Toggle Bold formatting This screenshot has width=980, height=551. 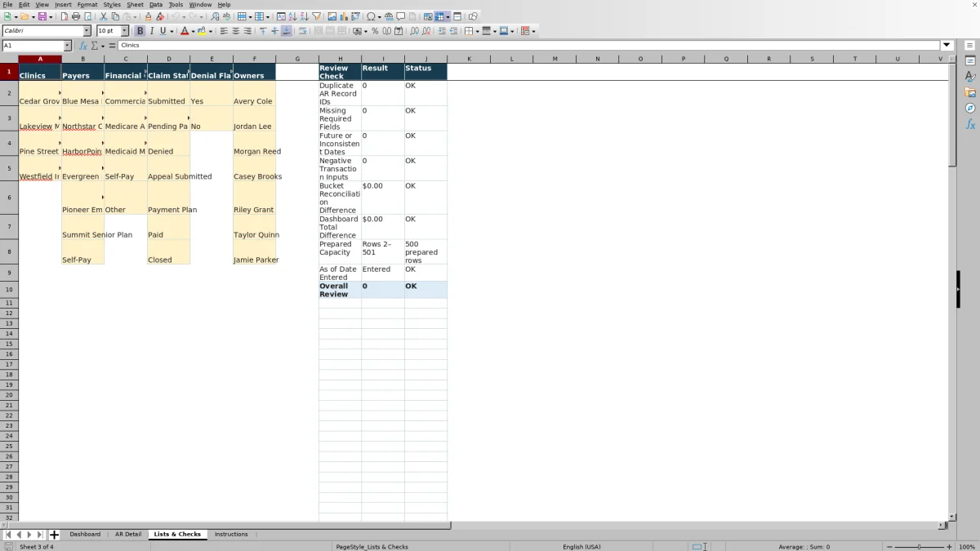pos(140,31)
